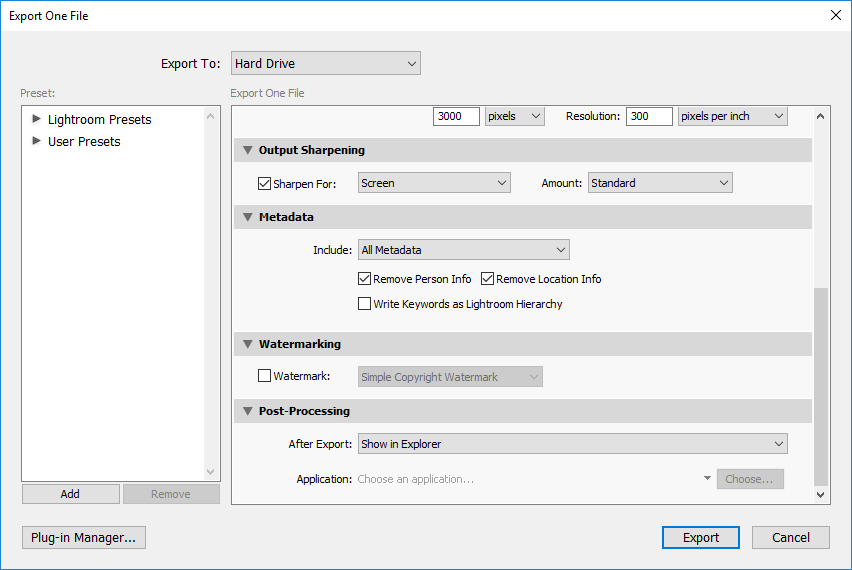Uncheck the Sharpen For checkbox
Viewport: 852px width, 570px height.
click(265, 183)
